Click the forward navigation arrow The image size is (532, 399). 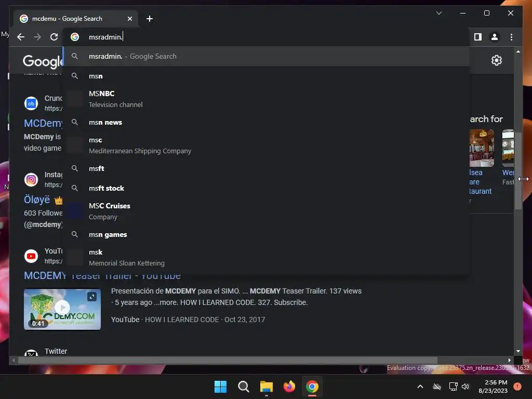[37, 37]
